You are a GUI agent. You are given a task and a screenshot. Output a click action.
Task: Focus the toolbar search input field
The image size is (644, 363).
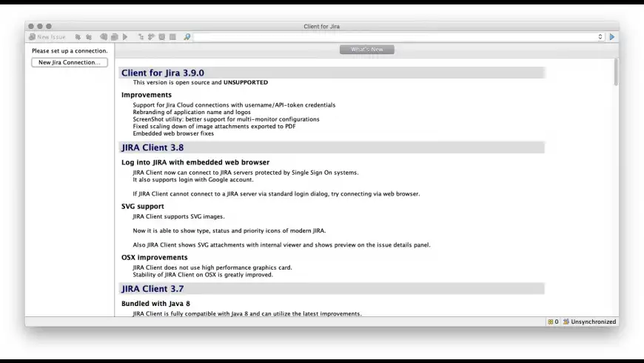[395, 37]
